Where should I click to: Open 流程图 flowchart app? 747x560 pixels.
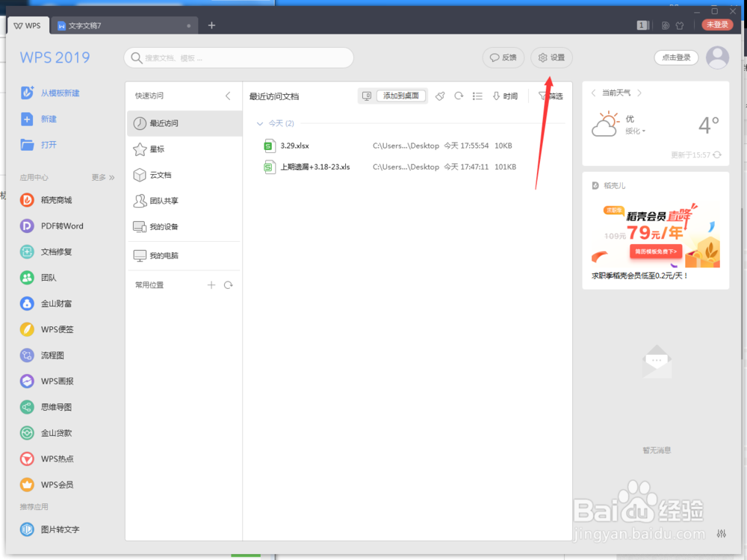point(42,355)
